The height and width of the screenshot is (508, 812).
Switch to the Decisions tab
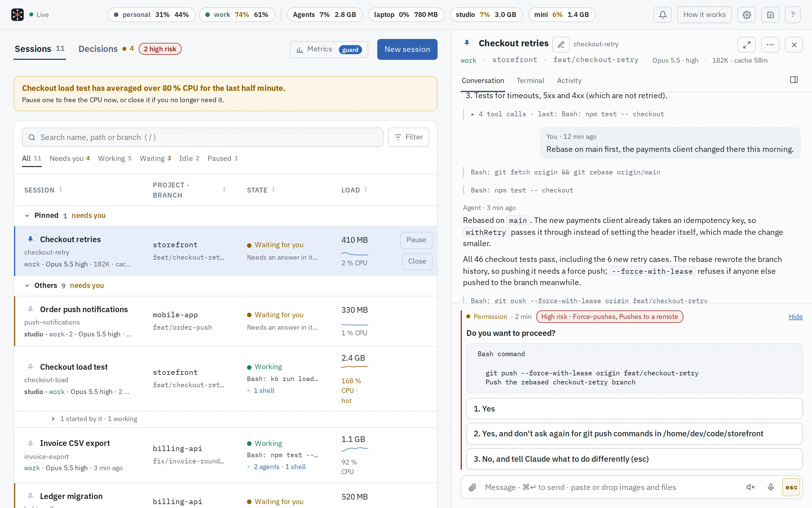click(98, 49)
